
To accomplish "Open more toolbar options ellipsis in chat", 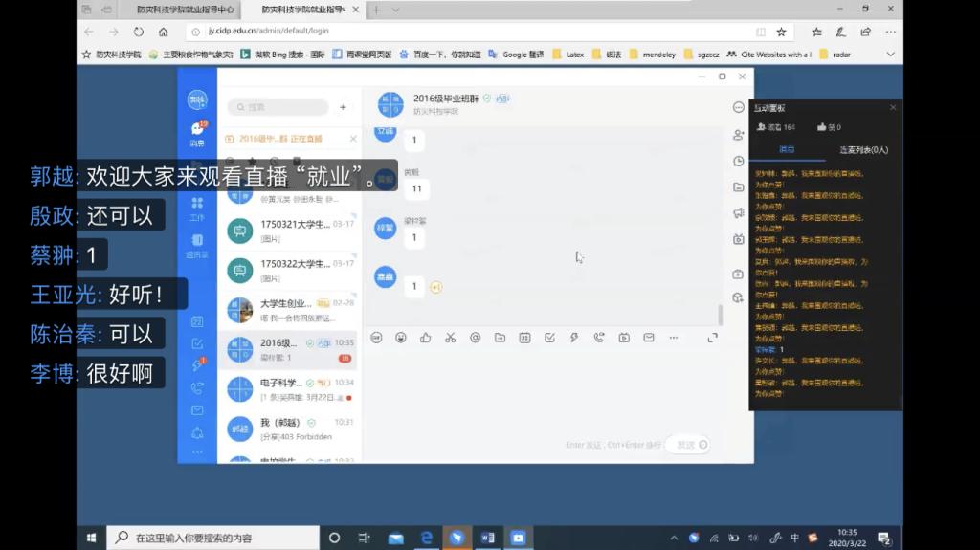I will coord(674,338).
